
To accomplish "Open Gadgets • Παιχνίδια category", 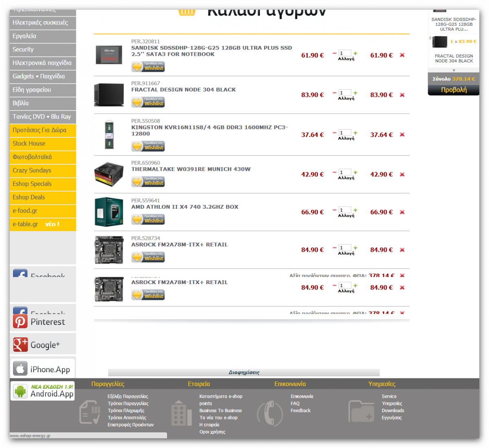I will tap(43, 77).
